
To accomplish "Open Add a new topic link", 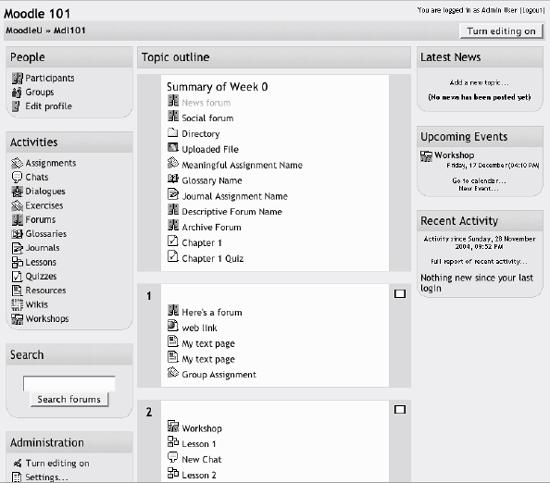I will tap(479, 83).
